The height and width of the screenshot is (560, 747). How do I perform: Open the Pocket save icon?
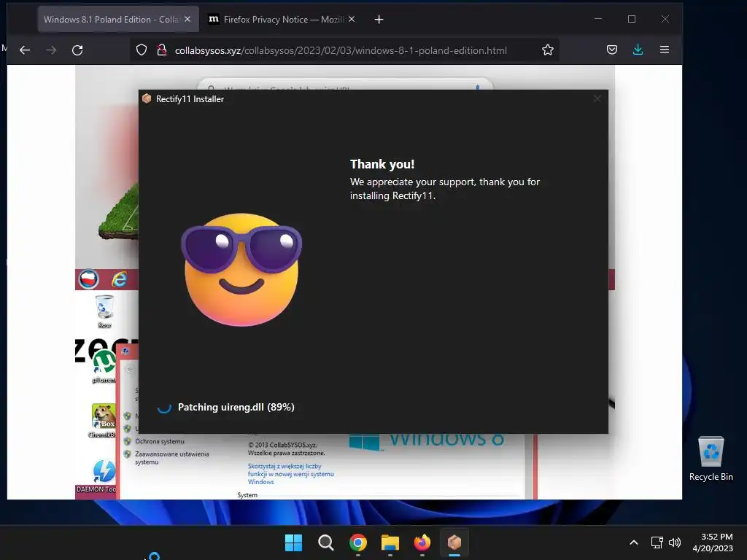pyautogui.click(x=612, y=50)
